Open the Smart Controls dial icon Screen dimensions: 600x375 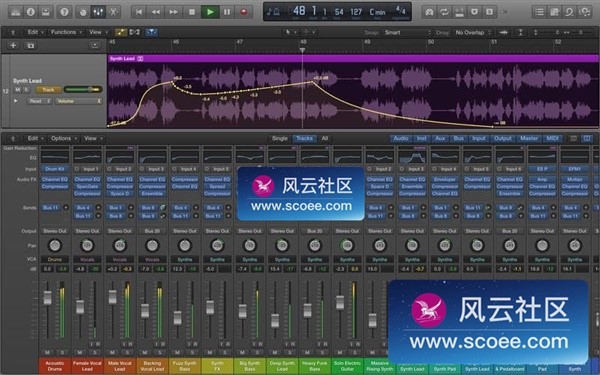[83, 12]
